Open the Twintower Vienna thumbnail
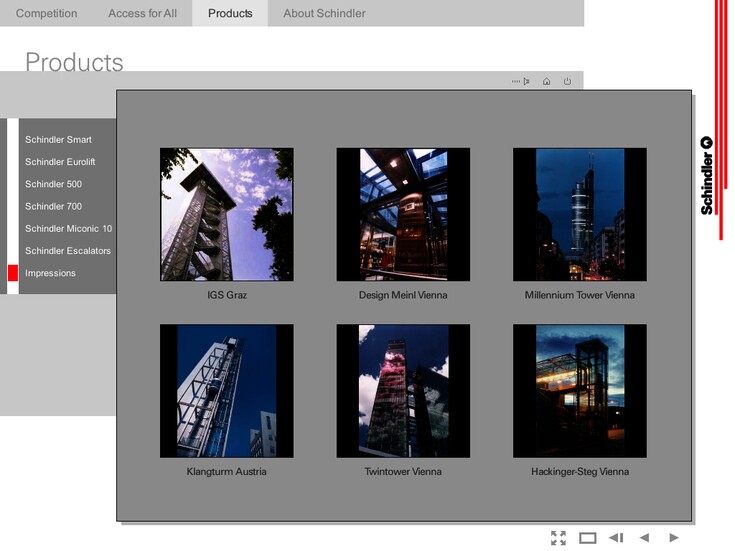The image size is (735, 551). point(403,391)
